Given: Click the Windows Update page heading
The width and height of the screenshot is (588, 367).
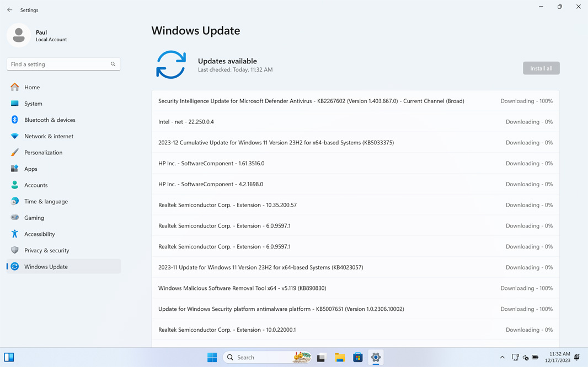Looking at the screenshot, I should pos(196,31).
